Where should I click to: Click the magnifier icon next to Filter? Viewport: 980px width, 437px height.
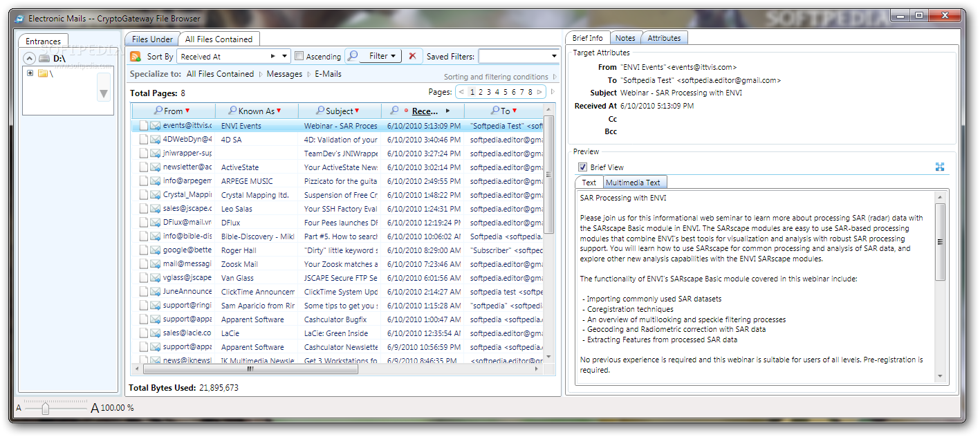353,56
